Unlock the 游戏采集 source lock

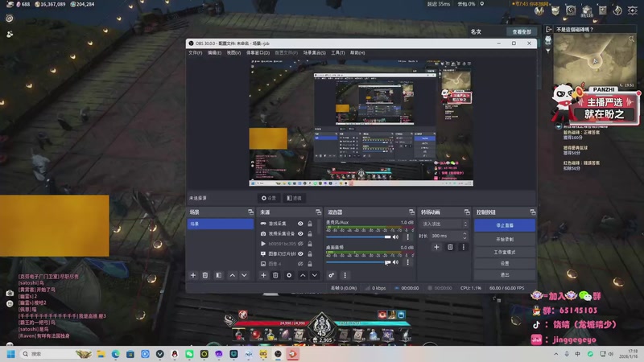tap(310, 224)
